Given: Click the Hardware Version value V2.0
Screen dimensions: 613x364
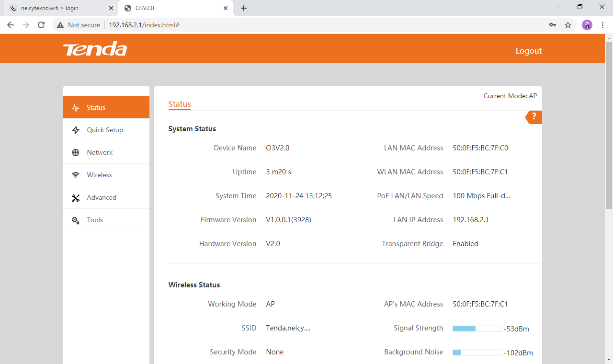Looking at the screenshot, I should click(x=273, y=244).
